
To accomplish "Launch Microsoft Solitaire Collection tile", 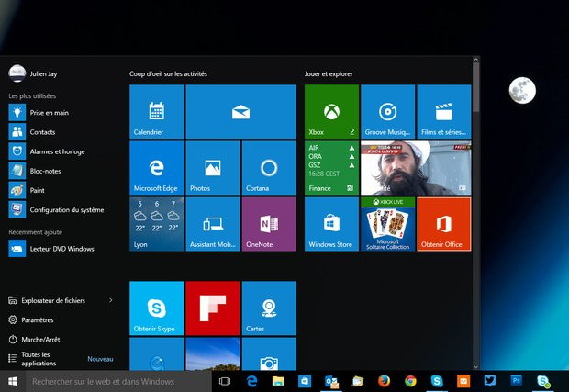I will point(388,224).
